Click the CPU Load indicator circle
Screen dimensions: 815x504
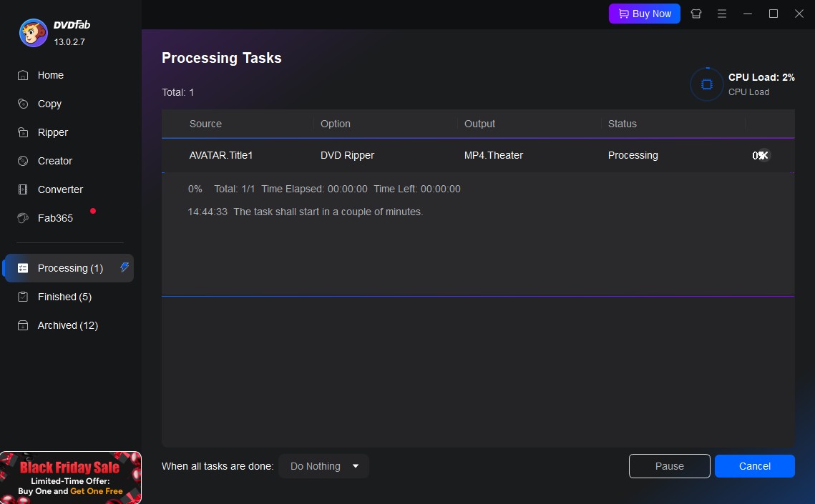coord(706,84)
